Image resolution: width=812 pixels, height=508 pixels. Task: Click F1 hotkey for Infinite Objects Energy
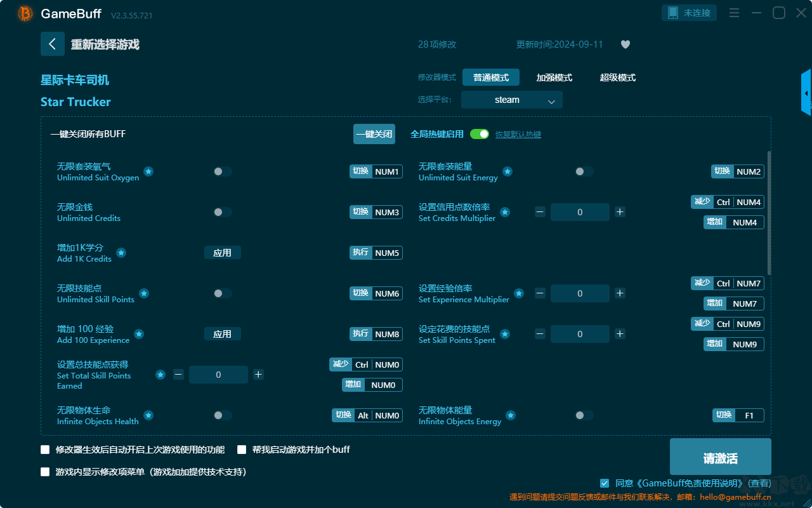click(x=738, y=415)
